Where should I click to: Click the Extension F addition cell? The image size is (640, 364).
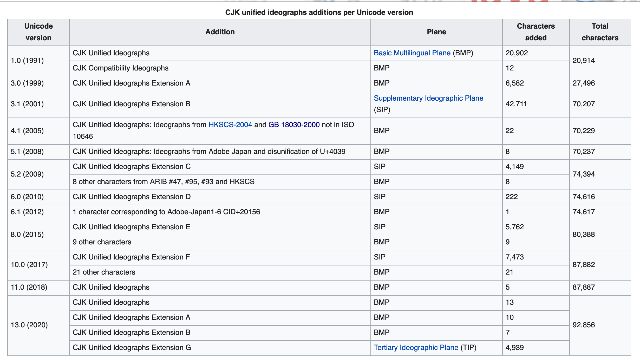[x=131, y=257]
